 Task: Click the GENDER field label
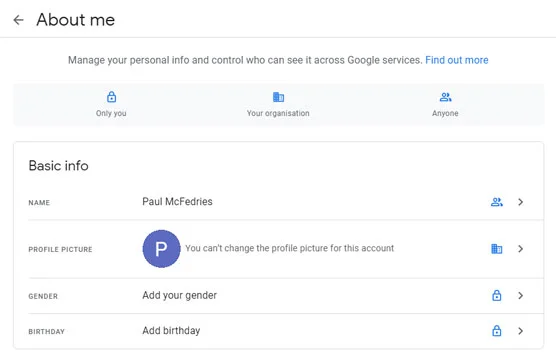pyautogui.click(x=43, y=296)
